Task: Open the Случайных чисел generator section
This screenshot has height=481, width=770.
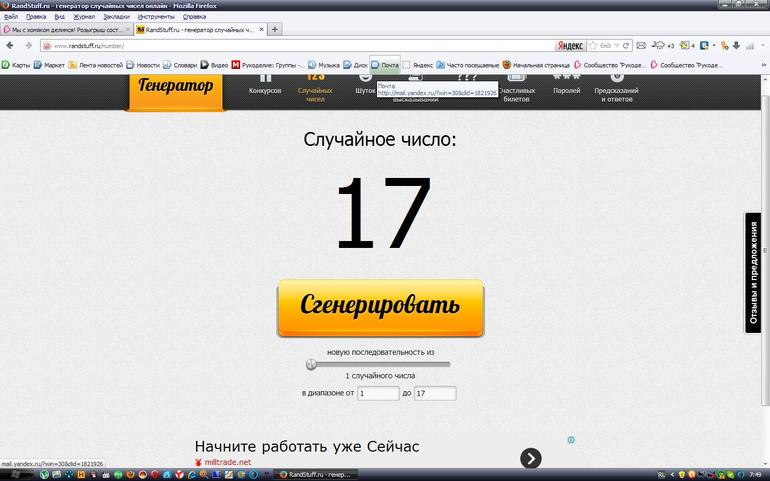Action: [315, 88]
